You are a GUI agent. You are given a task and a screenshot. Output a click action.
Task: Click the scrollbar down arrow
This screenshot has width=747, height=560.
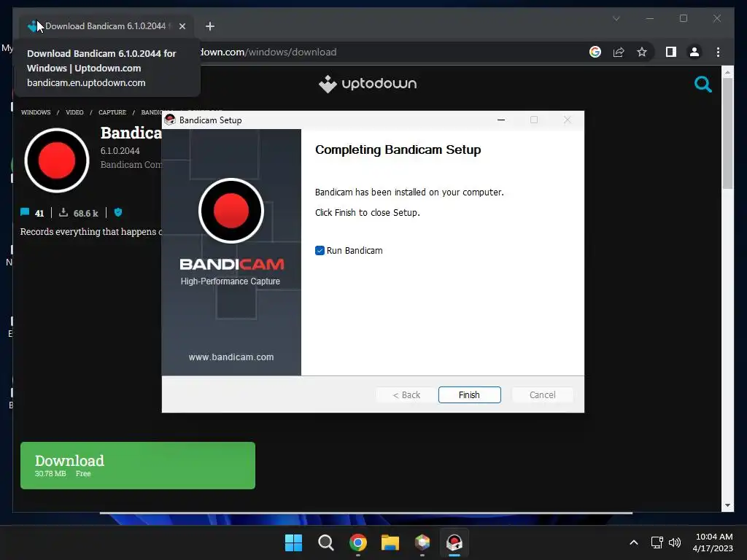727,506
